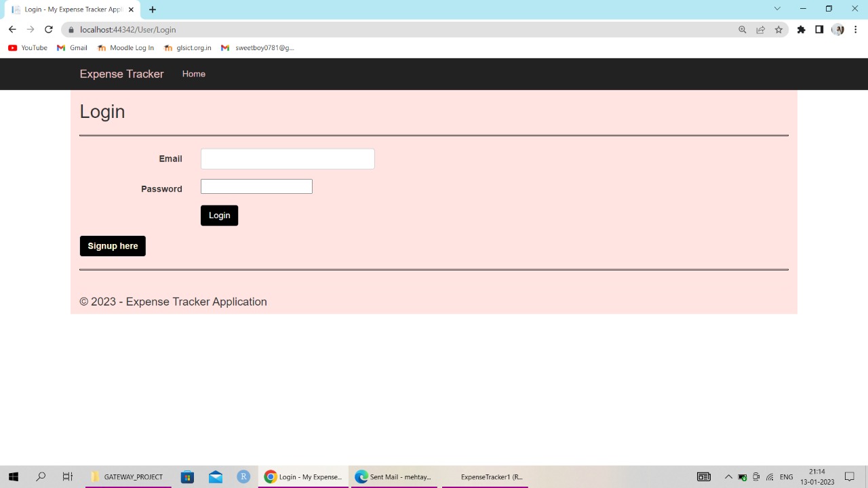Open the YouTube bookmark
The image size is (868, 488).
click(27, 47)
